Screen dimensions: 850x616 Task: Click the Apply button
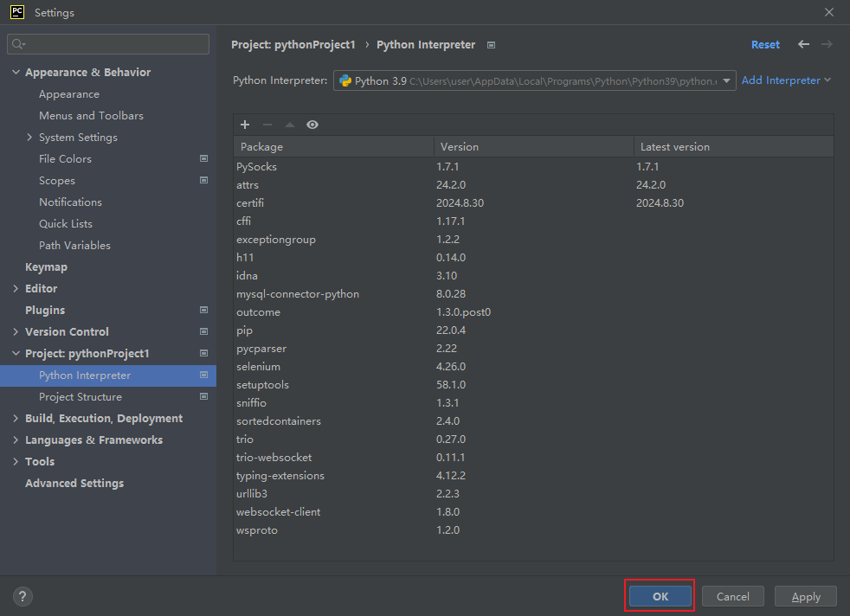coord(805,596)
